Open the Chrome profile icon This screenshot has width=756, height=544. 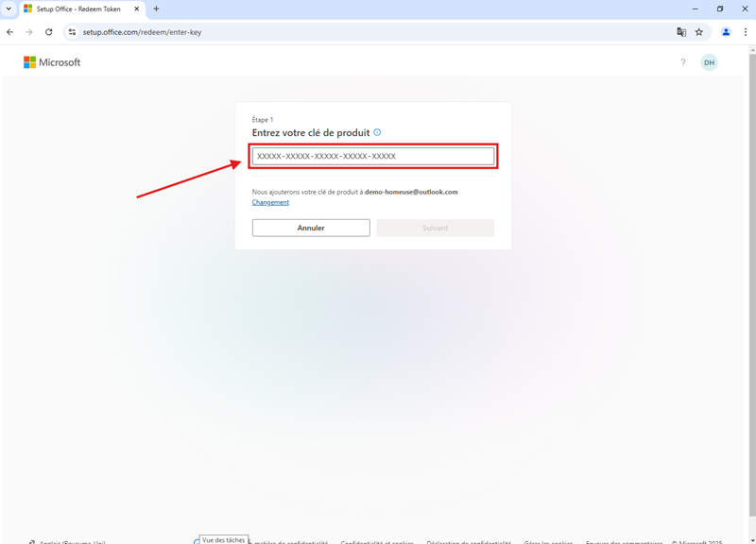(x=726, y=32)
